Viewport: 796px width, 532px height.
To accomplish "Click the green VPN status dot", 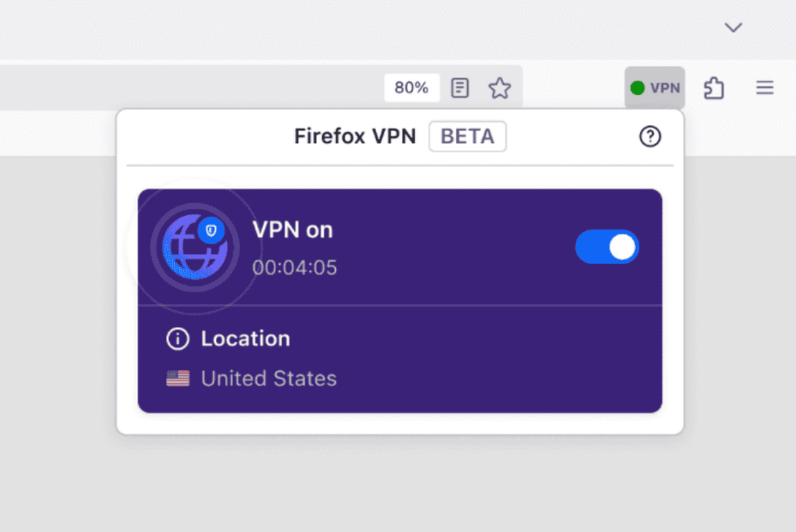I will pyautogui.click(x=637, y=88).
